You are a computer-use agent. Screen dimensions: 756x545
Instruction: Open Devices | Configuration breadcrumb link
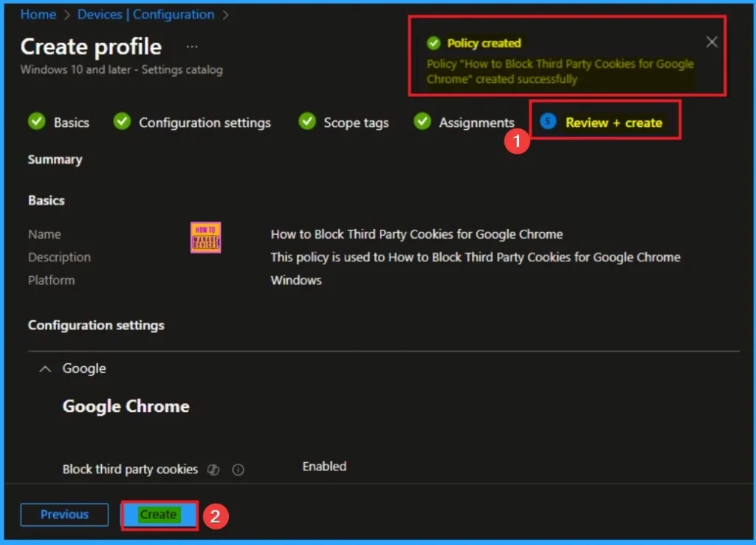[145, 15]
